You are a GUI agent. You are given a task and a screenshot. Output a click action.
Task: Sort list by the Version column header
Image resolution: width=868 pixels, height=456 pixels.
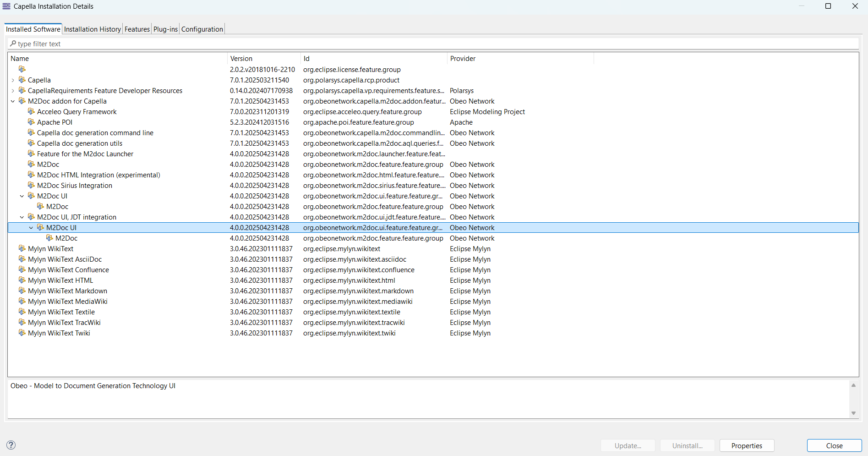pyautogui.click(x=264, y=59)
